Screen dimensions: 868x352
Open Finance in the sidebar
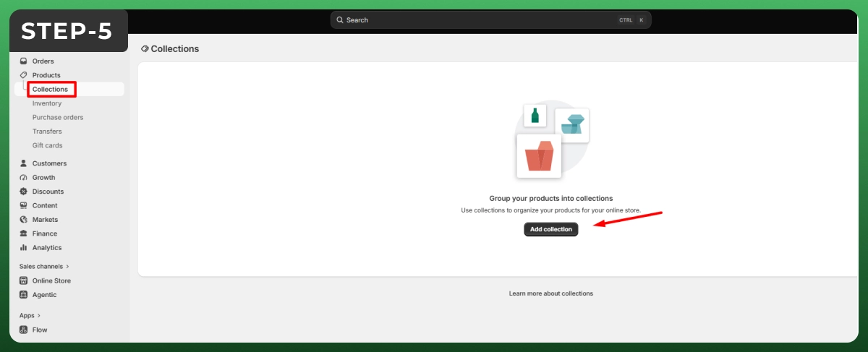44,233
